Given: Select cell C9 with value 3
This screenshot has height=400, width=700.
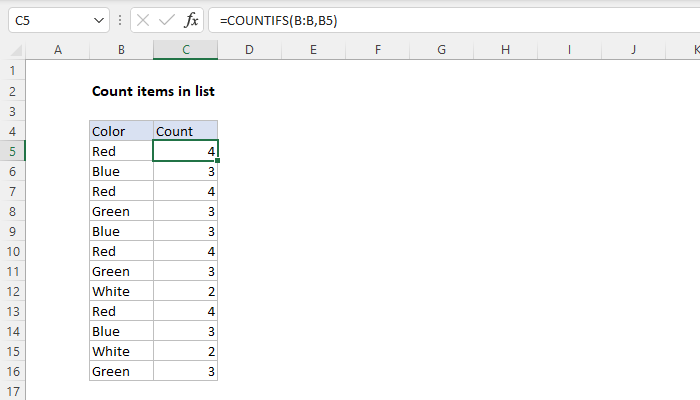Looking at the screenshot, I should point(186,231).
